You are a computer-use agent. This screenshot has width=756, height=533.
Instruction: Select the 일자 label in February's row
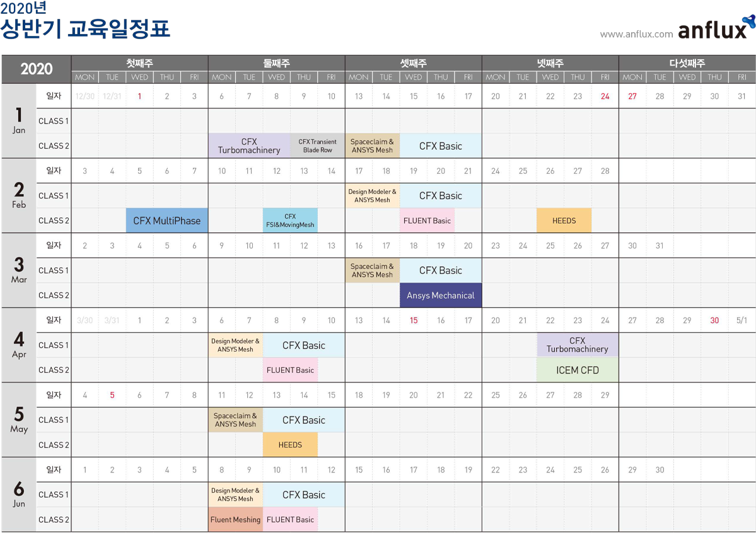pyautogui.click(x=54, y=171)
